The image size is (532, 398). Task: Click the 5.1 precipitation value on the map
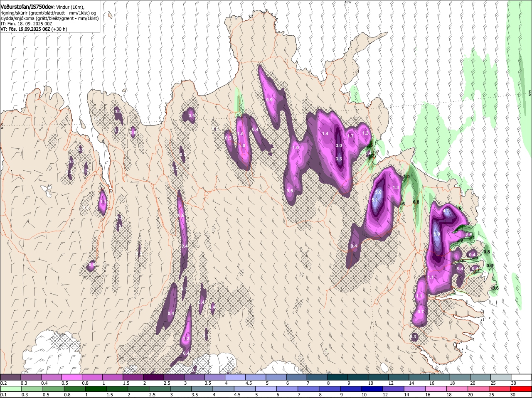[x=374, y=200]
